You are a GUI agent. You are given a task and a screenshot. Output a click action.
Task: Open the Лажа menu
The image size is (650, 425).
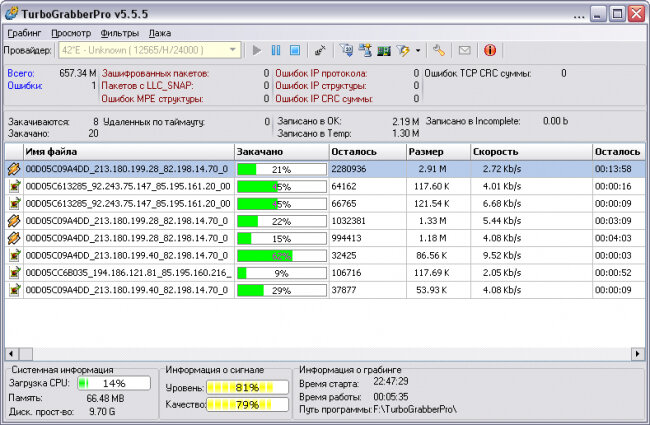pos(160,33)
